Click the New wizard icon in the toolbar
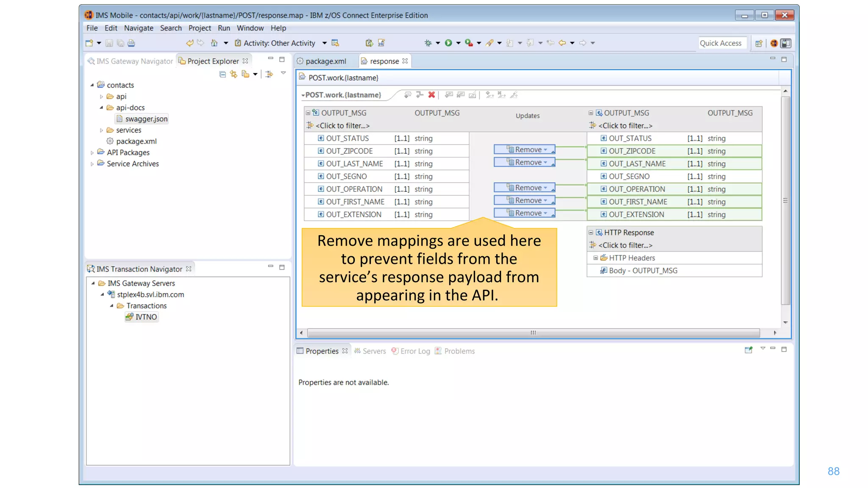The image size is (868, 488). (x=89, y=43)
